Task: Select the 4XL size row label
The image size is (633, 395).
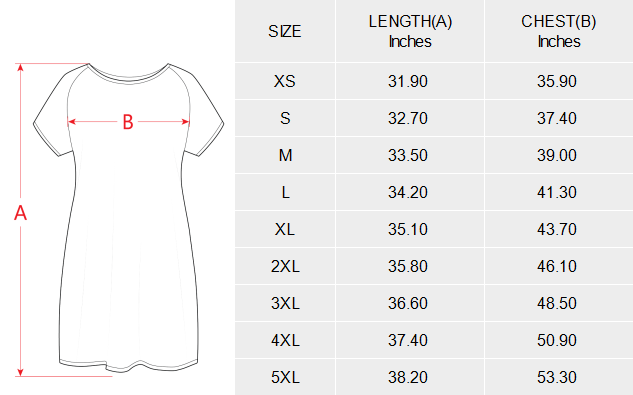Action: tap(285, 340)
